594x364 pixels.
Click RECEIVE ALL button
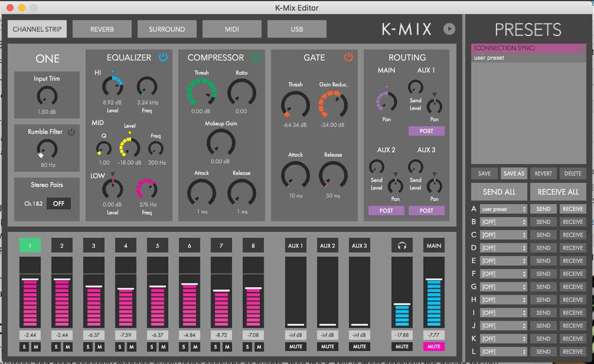[558, 192]
